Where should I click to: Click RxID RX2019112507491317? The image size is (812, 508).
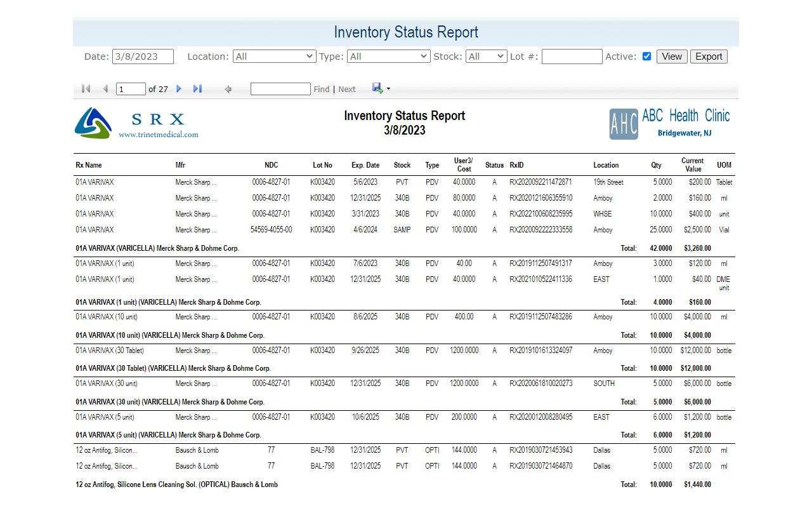tap(540, 264)
